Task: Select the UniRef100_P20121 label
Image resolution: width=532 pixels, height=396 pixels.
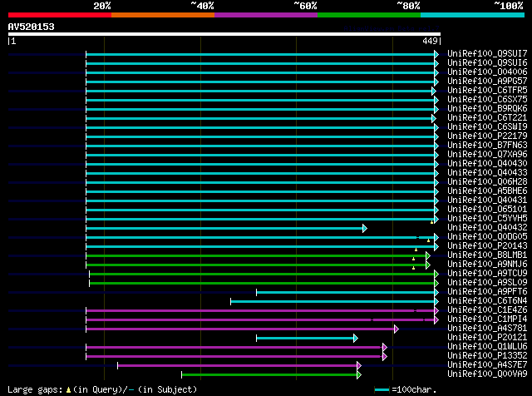Action: coord(487,338)
